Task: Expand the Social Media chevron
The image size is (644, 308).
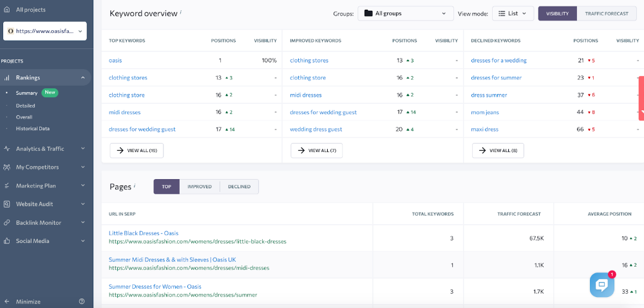Action: (x=82, y=241)
